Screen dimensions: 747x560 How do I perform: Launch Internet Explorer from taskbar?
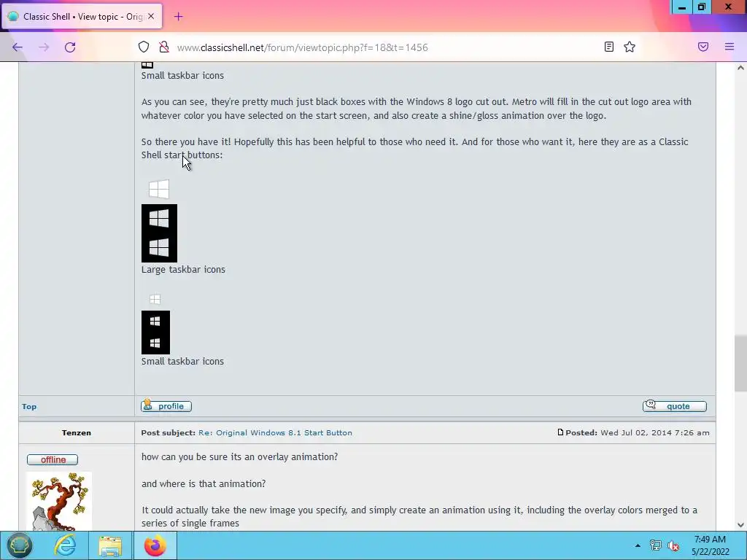pos(65,545)
